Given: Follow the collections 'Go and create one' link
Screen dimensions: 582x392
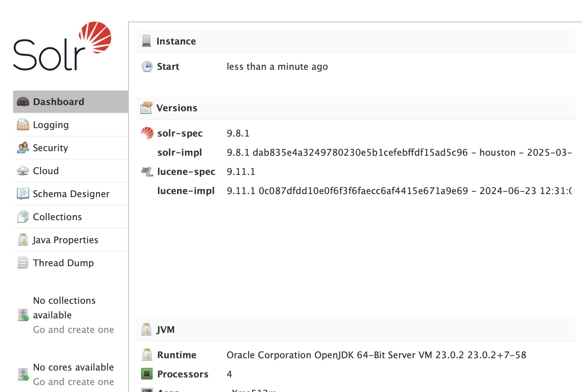Looking at the screenshot, I should (x=73, y=330).
